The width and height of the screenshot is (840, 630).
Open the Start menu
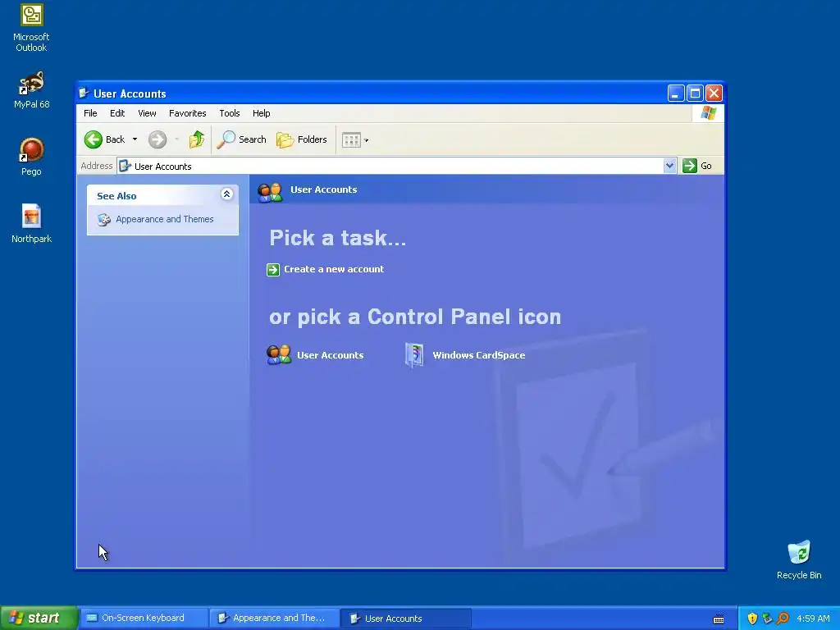39,618
